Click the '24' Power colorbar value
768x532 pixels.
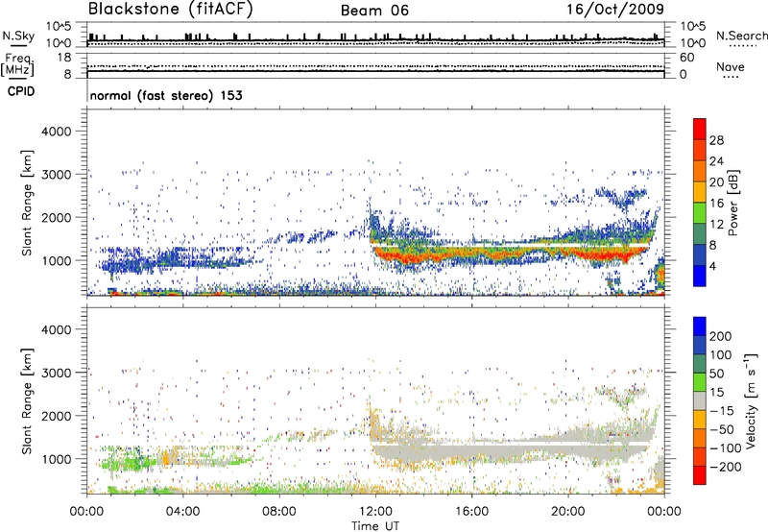716,161
